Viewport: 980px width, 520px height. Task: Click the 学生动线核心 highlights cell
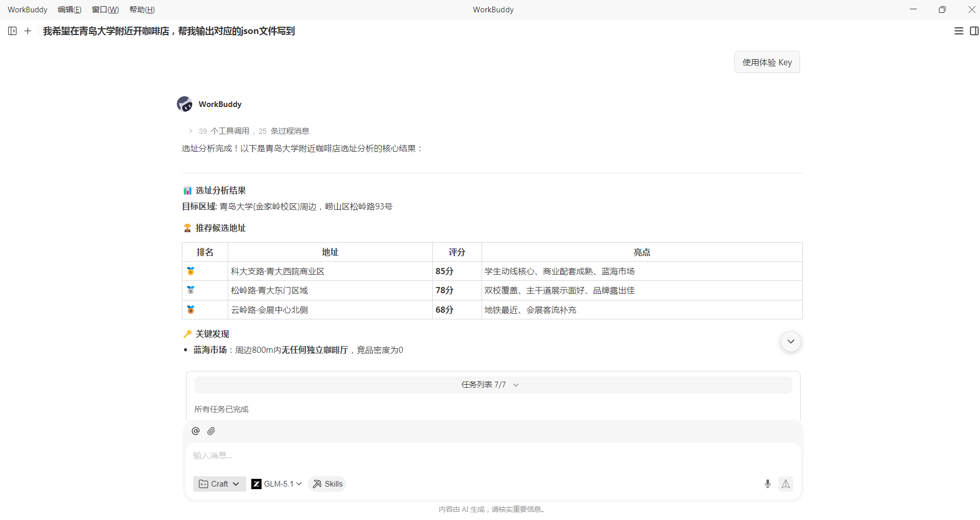[642, 271]
